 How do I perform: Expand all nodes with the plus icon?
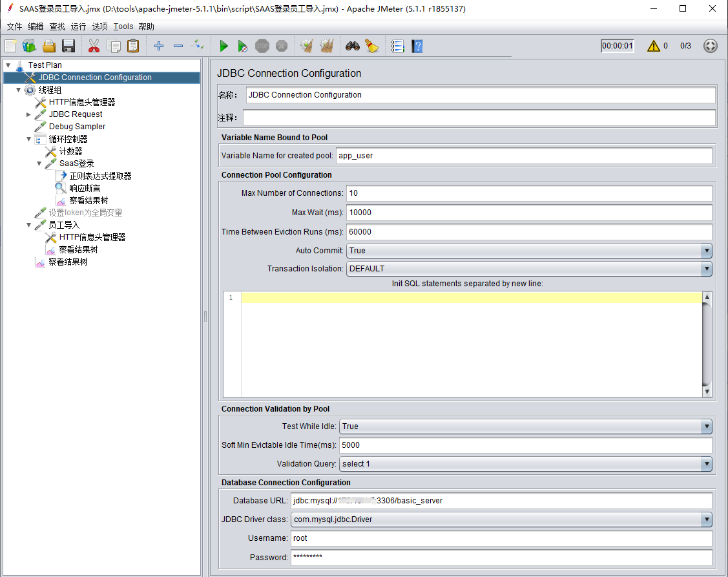point(159,46)
